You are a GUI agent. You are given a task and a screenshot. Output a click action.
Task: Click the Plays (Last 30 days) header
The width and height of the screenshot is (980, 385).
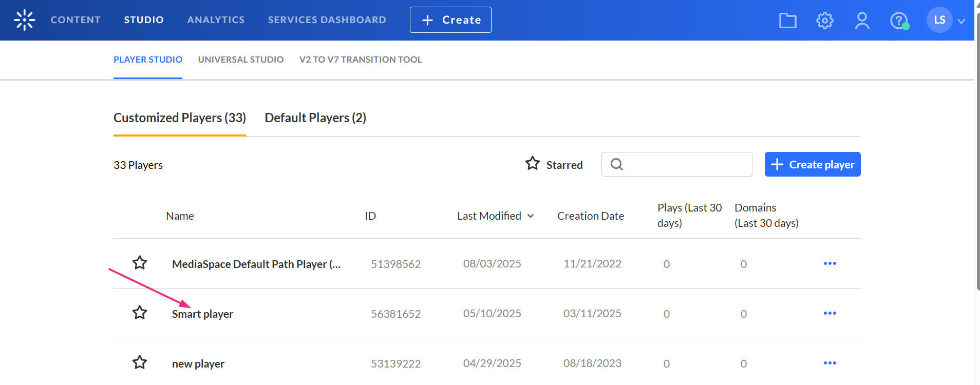coord(690,216)
